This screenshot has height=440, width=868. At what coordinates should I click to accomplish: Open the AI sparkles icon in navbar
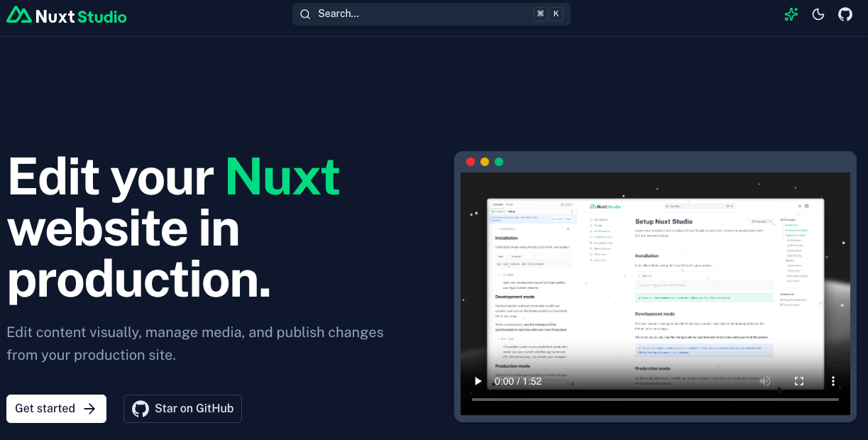791,13
